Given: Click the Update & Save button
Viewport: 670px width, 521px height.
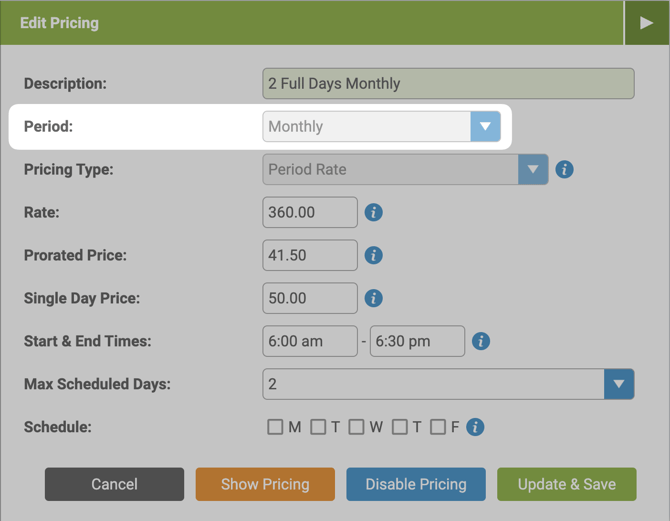Looking at the screenshot, I should click(x=567, y=484).
